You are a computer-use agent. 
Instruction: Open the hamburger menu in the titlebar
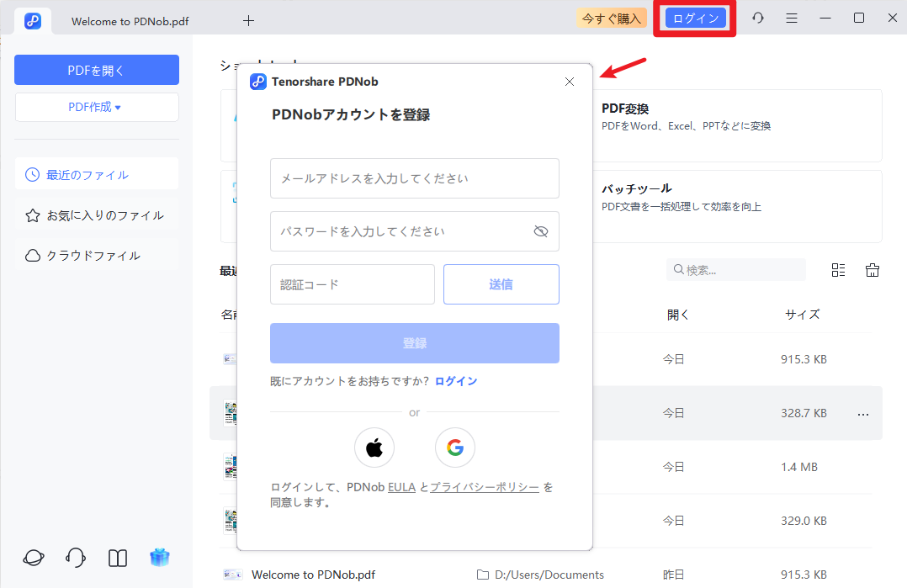[x=791, y=18]
